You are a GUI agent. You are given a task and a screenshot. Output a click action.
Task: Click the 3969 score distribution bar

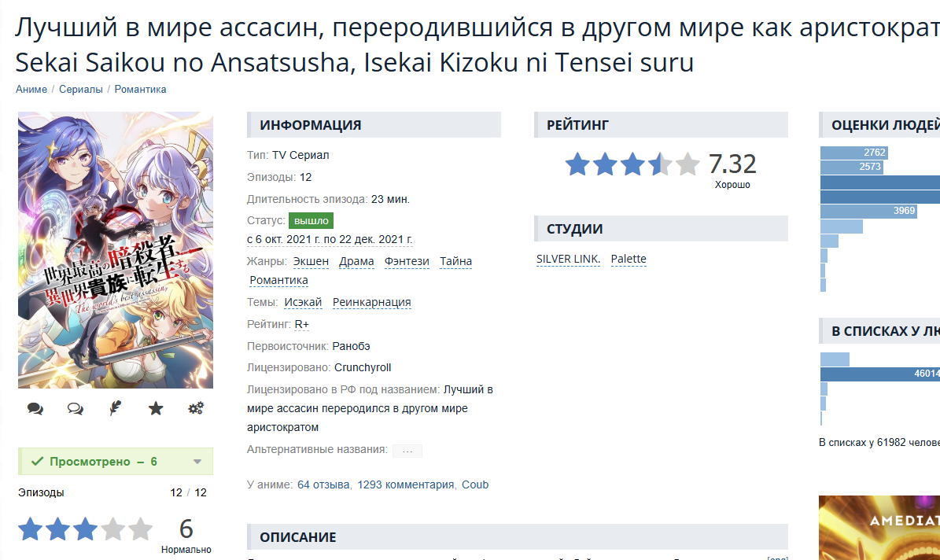click(868, 211)
